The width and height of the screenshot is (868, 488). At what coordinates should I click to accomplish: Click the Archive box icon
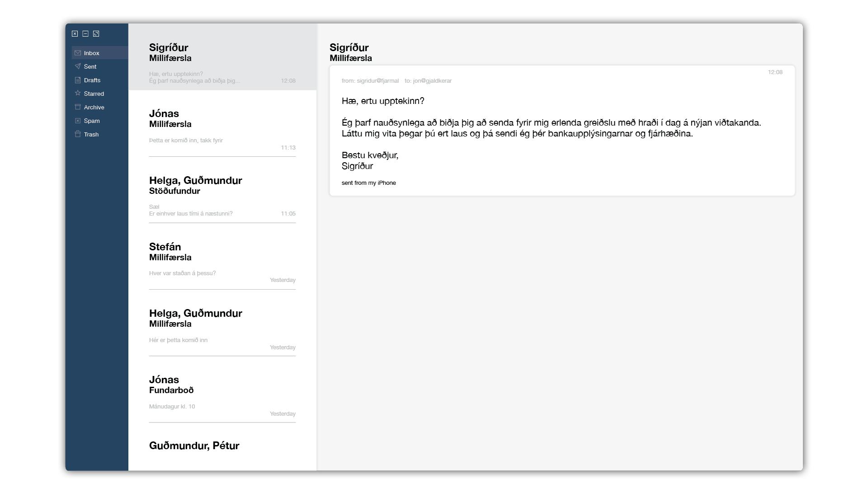click(x=78, y=107)
